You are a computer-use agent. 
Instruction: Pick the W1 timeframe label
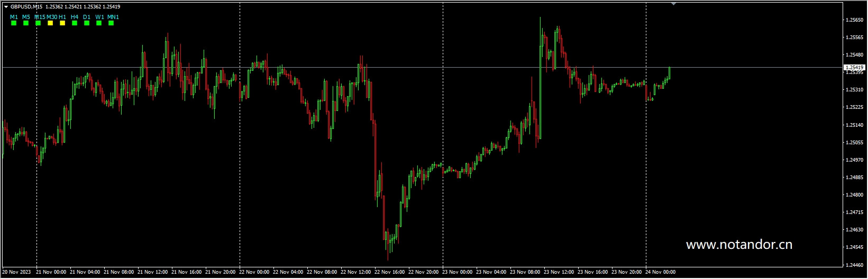(99, 17)
